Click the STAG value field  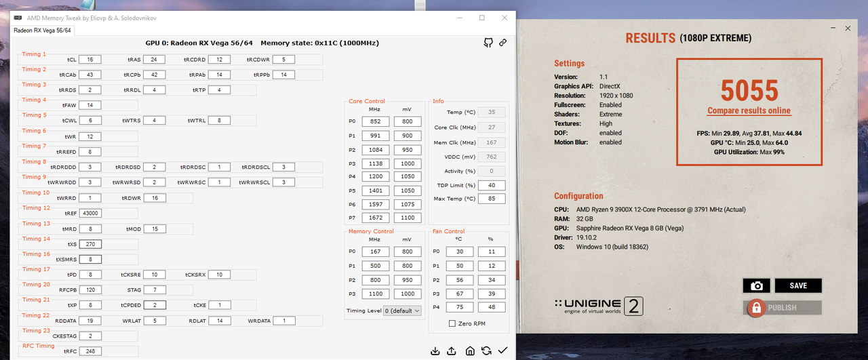click(x=154, y=290)
